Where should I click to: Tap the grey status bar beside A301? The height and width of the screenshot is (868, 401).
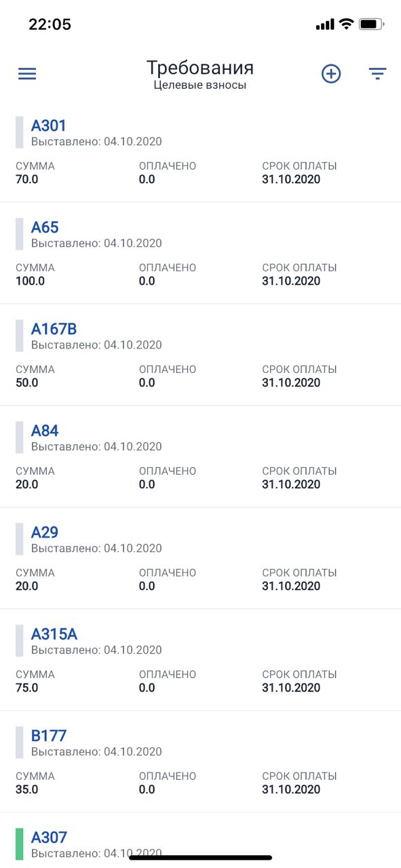pos(20,132)
